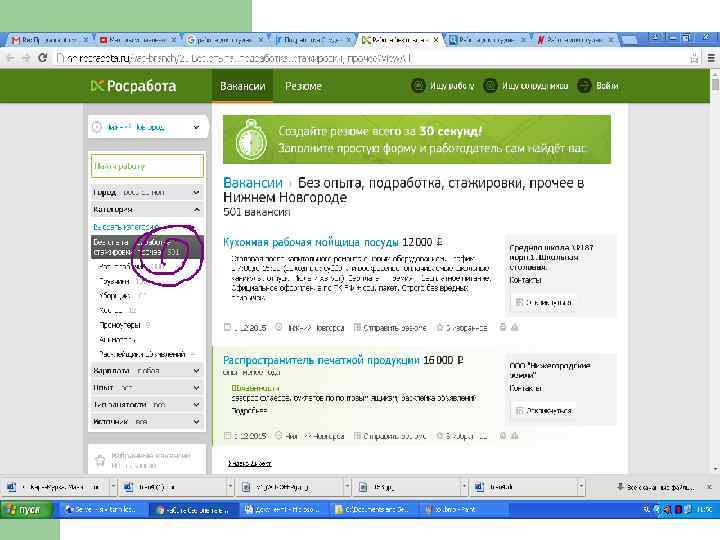This screenshot has width=720, height=540.
Task: Open the first download item's arrow menu
Action: pos(113,487)
